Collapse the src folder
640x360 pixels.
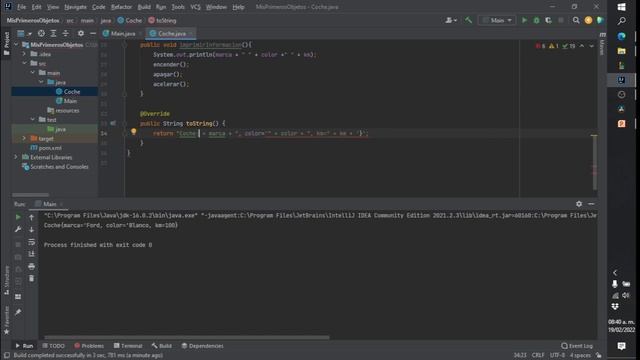click(x=24, y=63)
